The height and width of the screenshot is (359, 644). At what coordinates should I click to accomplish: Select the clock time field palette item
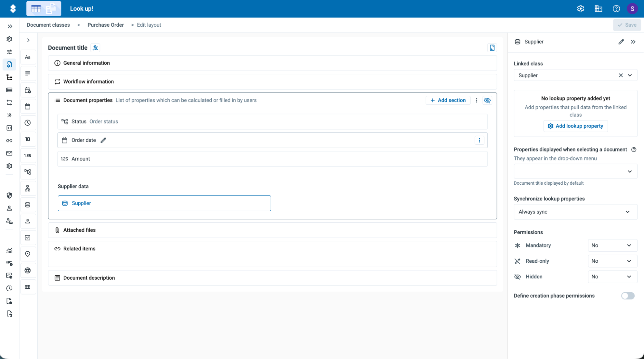click(x=28, y=123)
